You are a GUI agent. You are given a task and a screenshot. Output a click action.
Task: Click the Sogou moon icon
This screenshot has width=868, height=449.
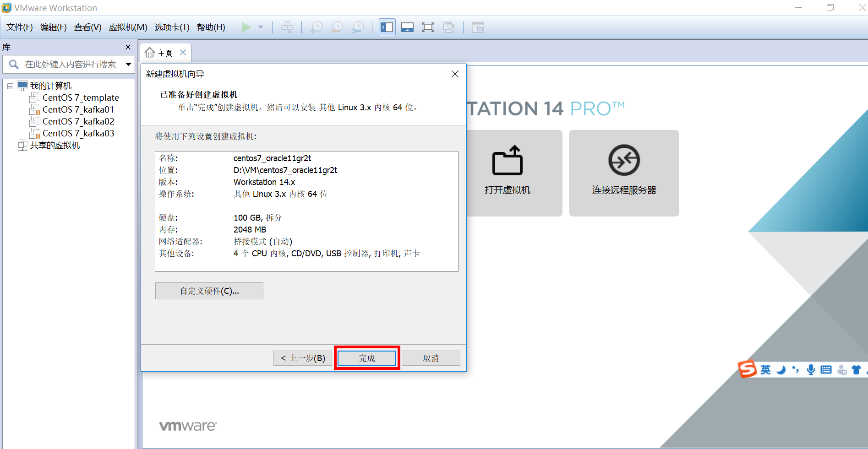pyautogui.click(x=781, y=370)
